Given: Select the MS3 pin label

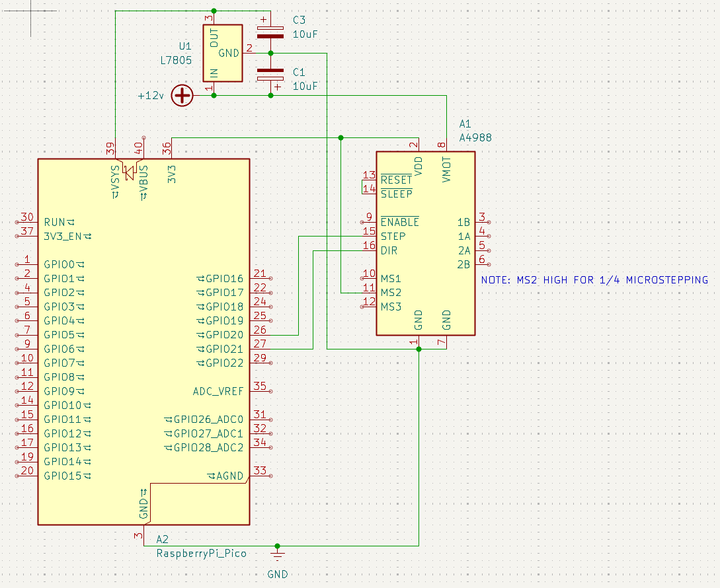Looking at the screenshot, I should 391,307.
